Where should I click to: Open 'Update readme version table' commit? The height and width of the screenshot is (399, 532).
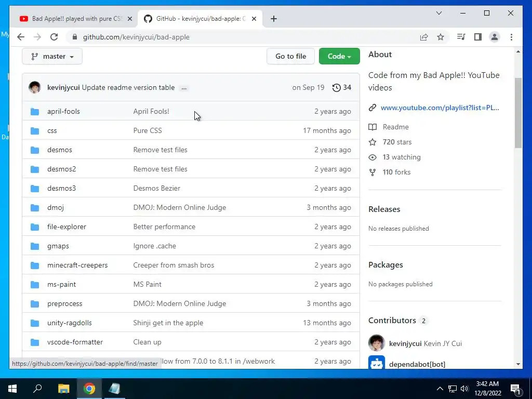128,87
